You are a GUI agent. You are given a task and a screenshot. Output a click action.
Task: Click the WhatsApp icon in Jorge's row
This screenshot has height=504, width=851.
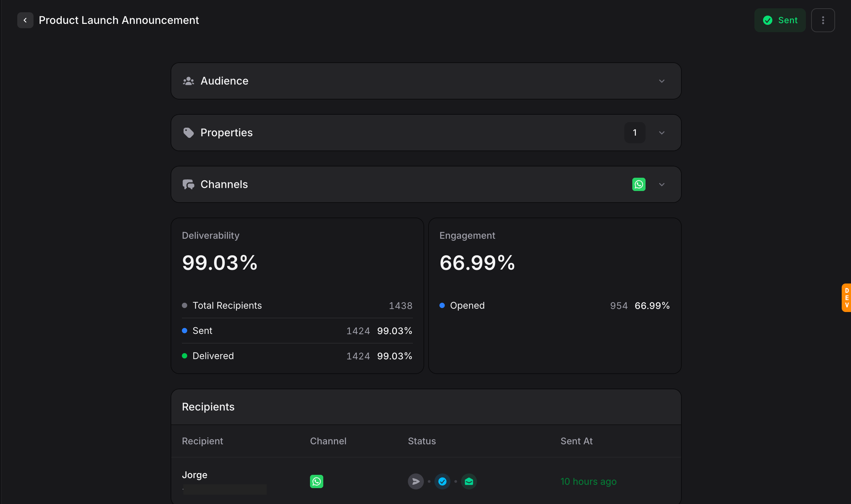click(x=316, y=481)
